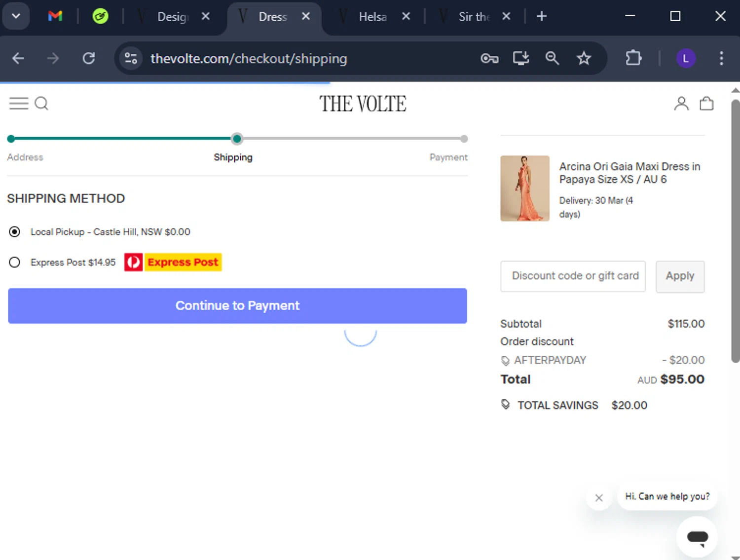Click Arcina Ori Gaia Maxi Dress title
This screenshot has height=560, width=740.
point(629,173)
